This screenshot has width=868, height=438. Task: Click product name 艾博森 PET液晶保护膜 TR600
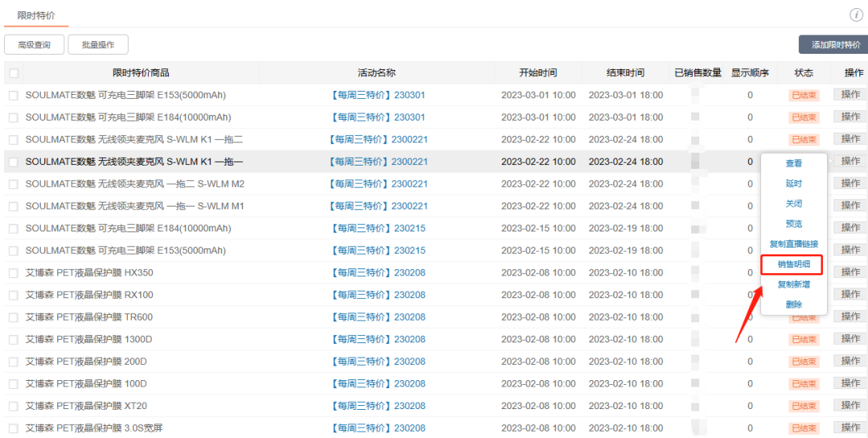(89, 317)
